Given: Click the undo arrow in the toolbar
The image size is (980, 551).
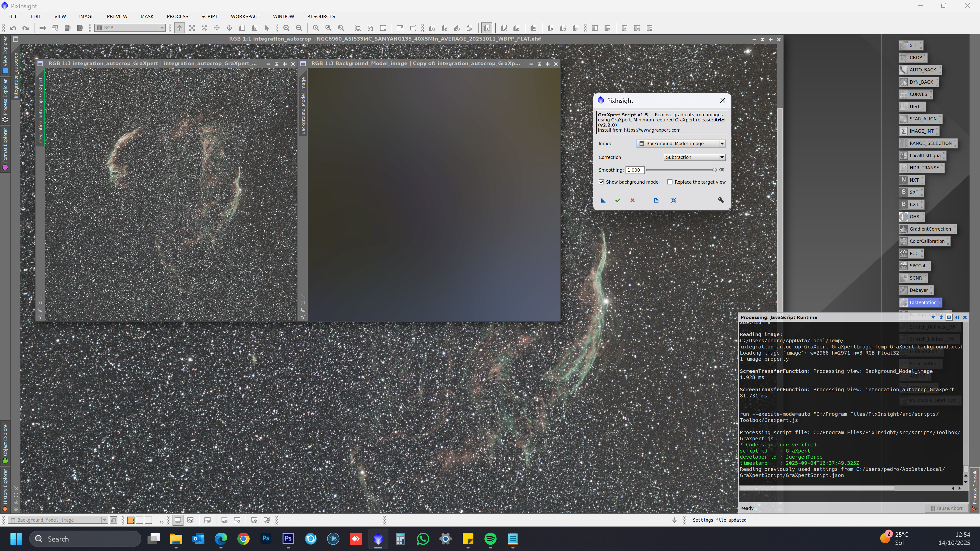Looking at the screenshot, I should click(x=13, y=28).
